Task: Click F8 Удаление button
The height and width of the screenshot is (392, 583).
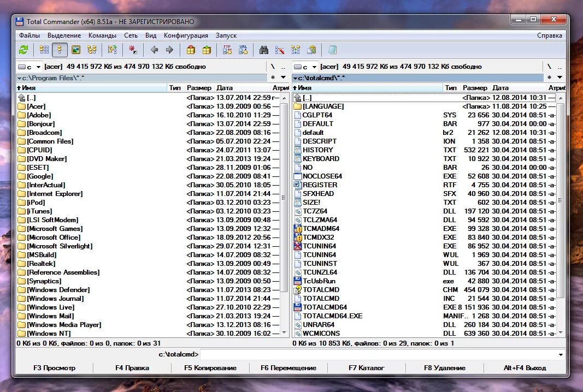Action: pyautogui.click(x=444, y=368)
